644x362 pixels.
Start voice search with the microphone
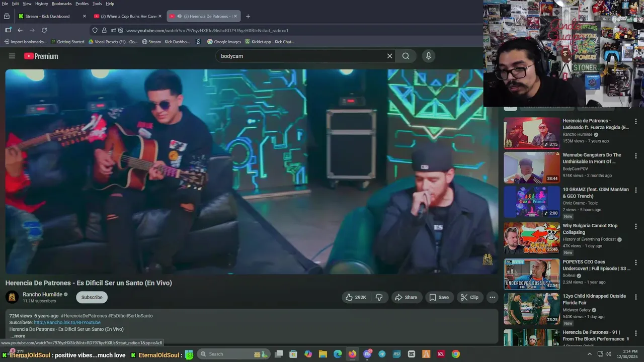click(429, 56)
